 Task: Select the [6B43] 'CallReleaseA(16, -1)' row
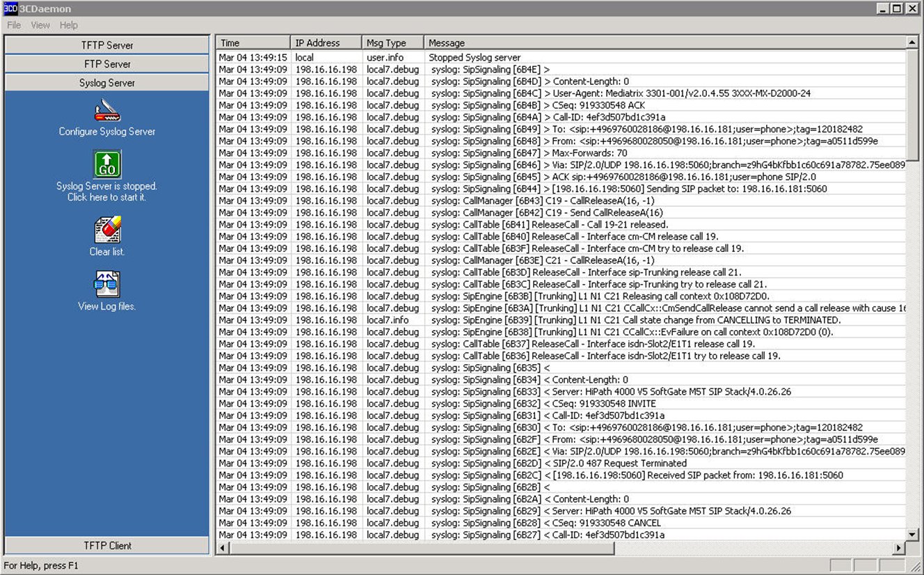[561, 200]
